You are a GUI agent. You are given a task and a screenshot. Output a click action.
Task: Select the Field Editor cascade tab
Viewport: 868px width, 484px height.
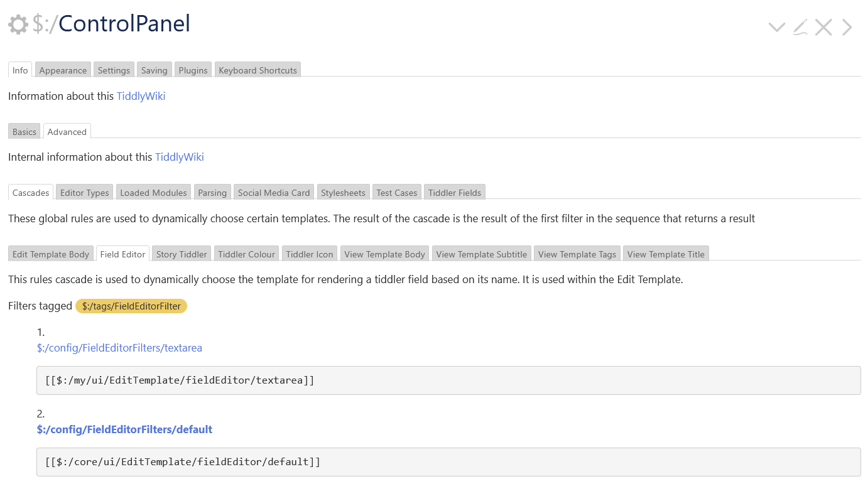[x=123, y=254]
